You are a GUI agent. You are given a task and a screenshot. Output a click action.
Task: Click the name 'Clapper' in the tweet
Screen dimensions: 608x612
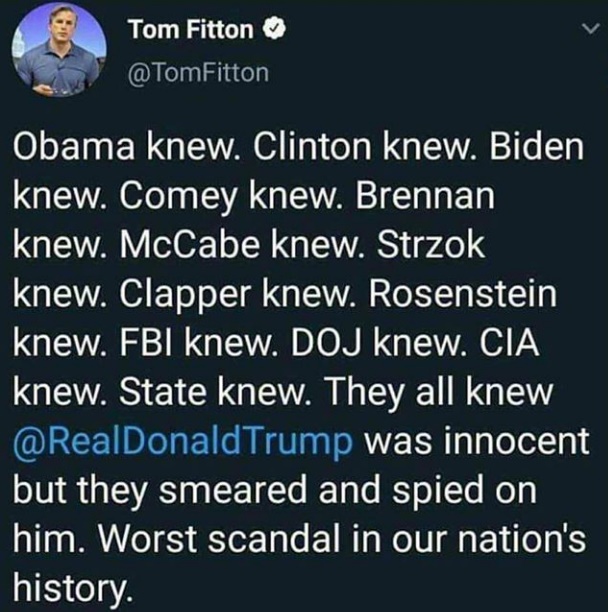click(x=185, y=295)
